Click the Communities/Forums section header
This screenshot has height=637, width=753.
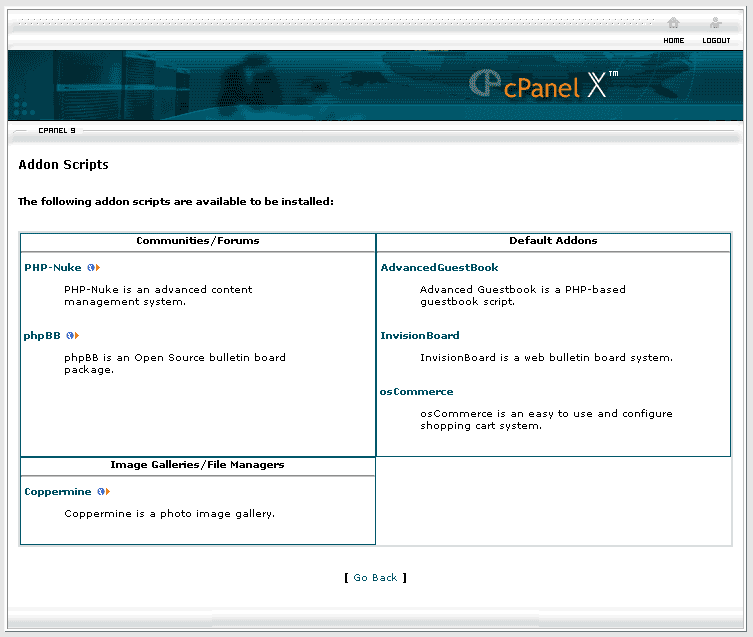pyautogui.click(x=198, y=241)
